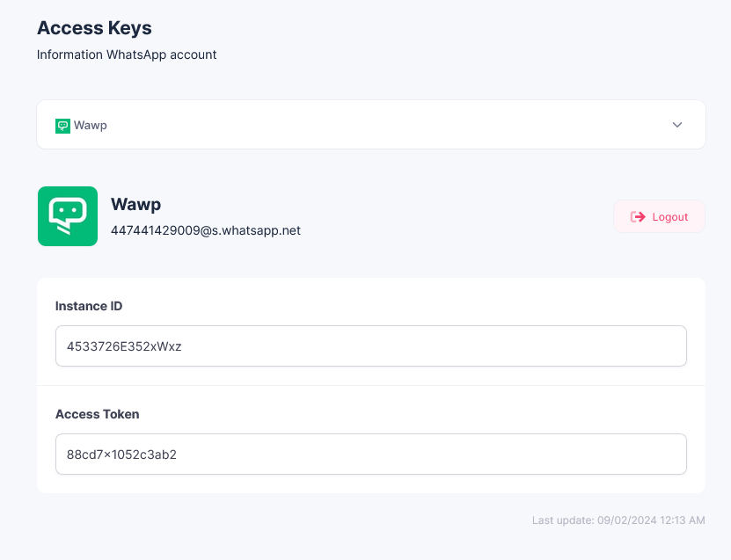Focus the Instance ID input field

tap(370, 346)
